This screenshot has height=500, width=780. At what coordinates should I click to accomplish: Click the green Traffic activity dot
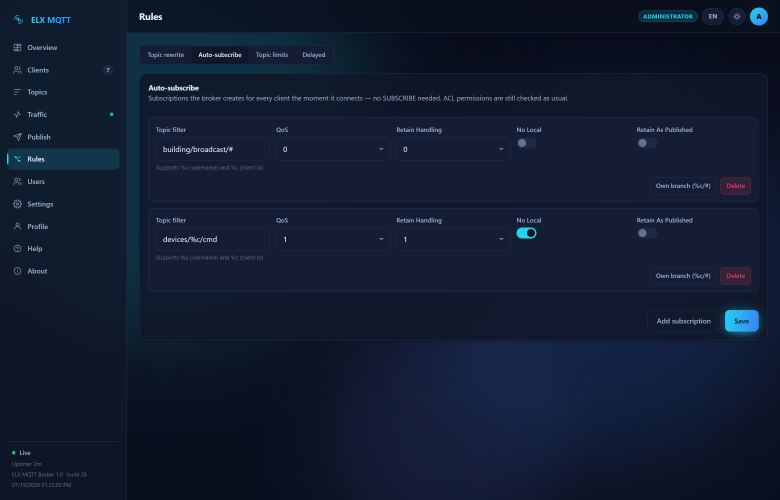click(111, 114)
